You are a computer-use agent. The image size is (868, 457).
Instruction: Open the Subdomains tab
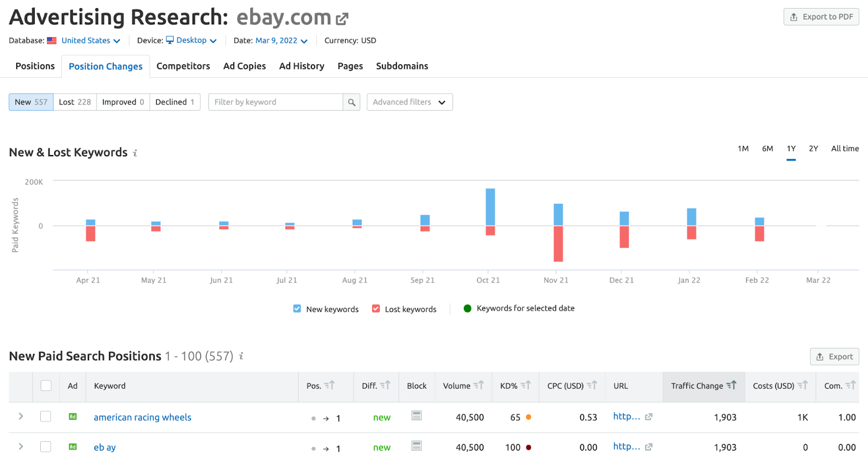point(402,66)
